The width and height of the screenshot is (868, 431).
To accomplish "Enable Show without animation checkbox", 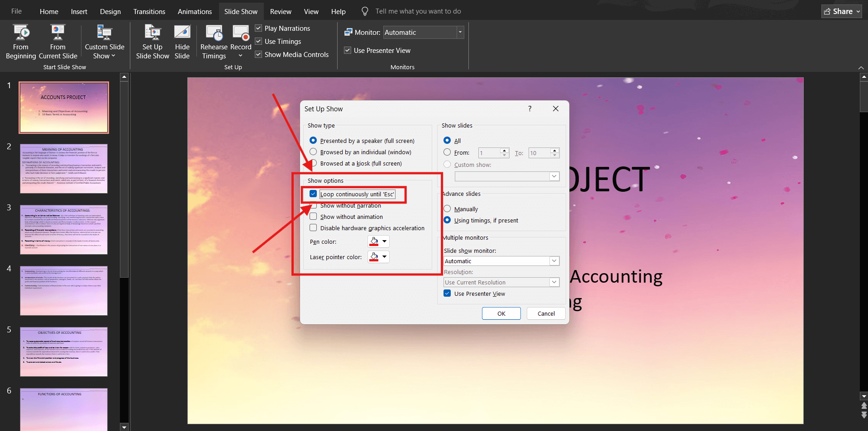I will coord(313,217).
